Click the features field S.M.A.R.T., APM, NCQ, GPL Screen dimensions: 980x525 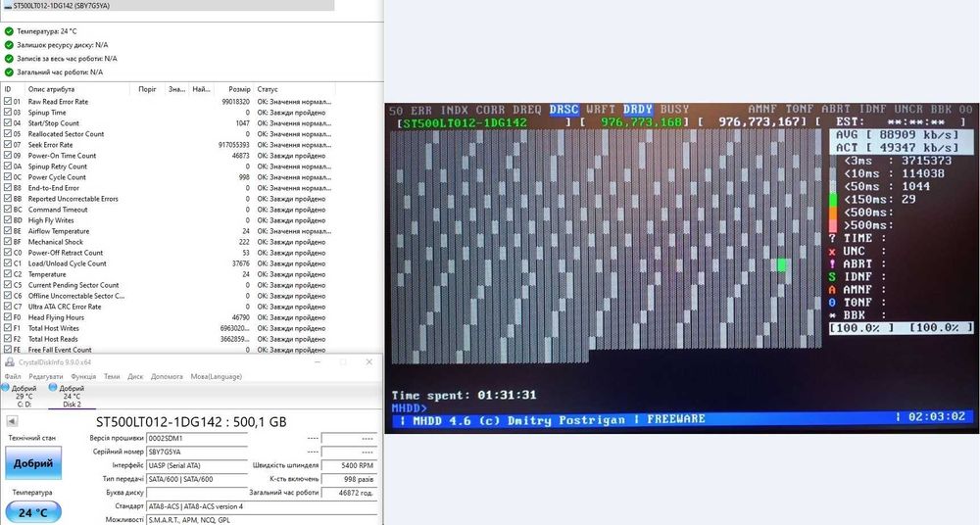tap(262, 520)
